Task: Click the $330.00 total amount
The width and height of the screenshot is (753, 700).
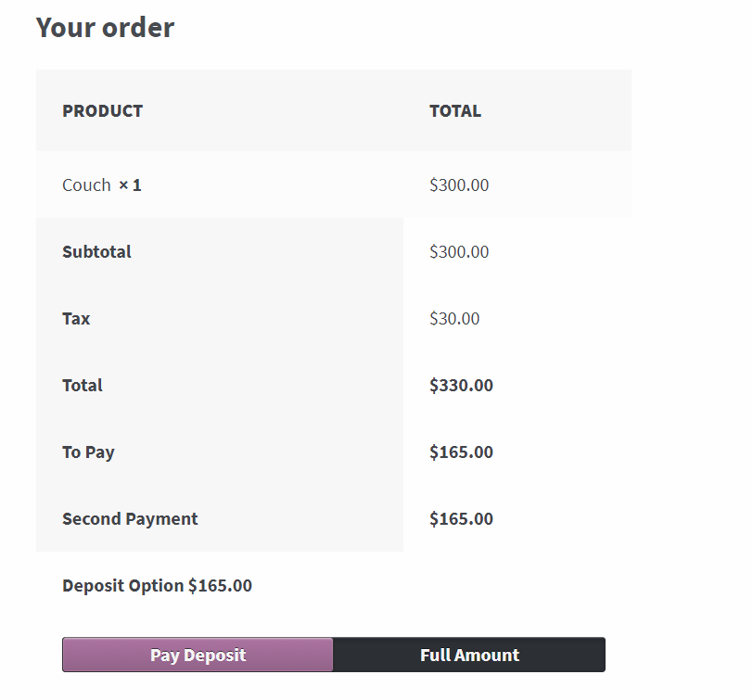Action: (461, 386)
